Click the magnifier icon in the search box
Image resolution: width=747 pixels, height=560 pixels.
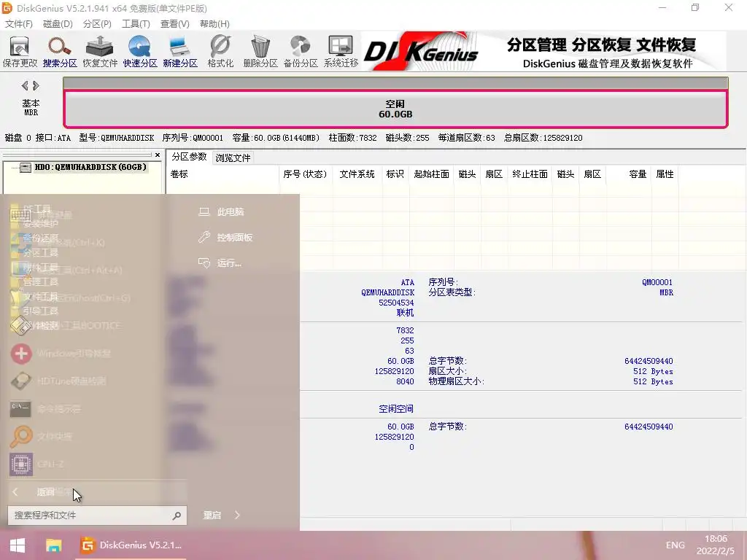pyautogui.click(x=177, y=516)
